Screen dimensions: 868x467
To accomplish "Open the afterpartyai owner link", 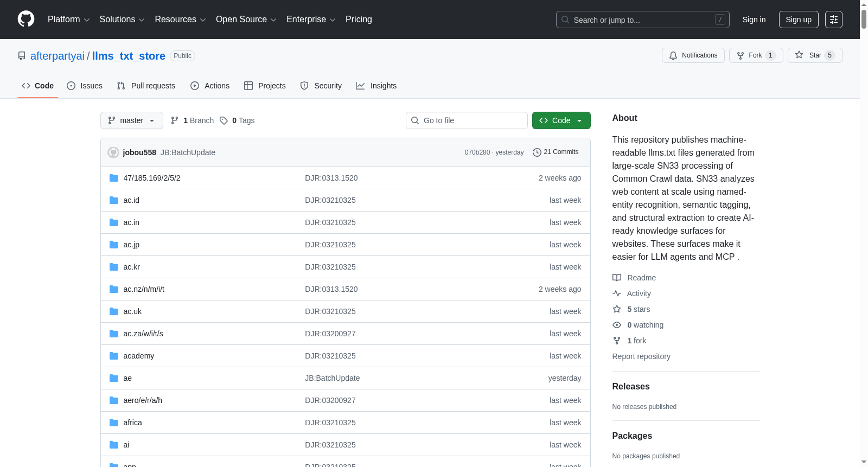I will [x=58, y=56].
